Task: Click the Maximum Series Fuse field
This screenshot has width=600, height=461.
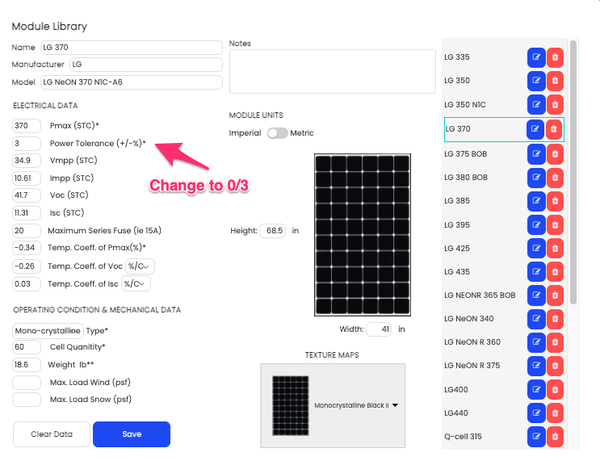Action: click(x=26, y=231)
